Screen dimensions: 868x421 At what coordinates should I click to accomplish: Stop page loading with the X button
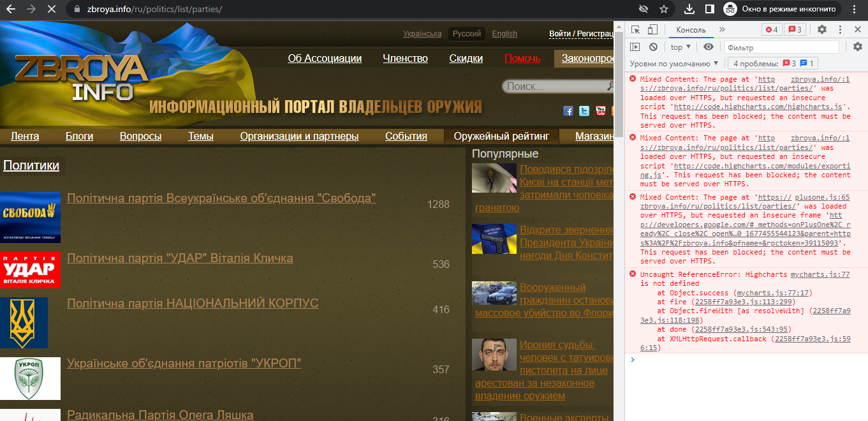pos(51,10)
